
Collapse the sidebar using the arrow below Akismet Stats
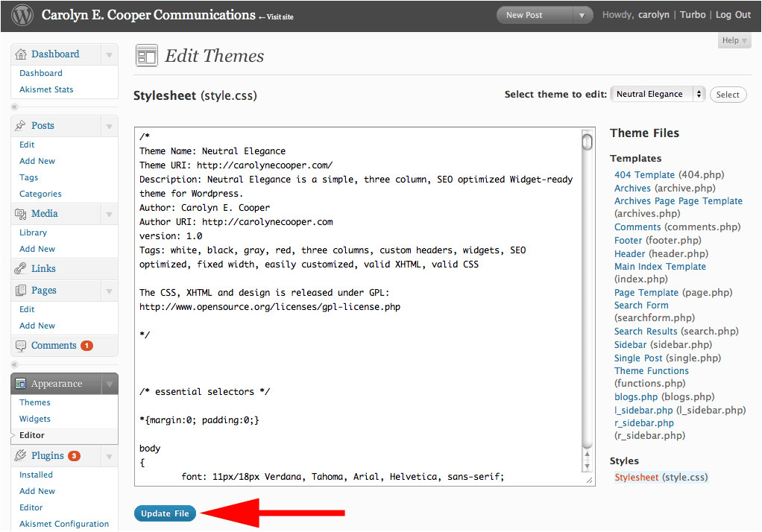tap(15, 107)
